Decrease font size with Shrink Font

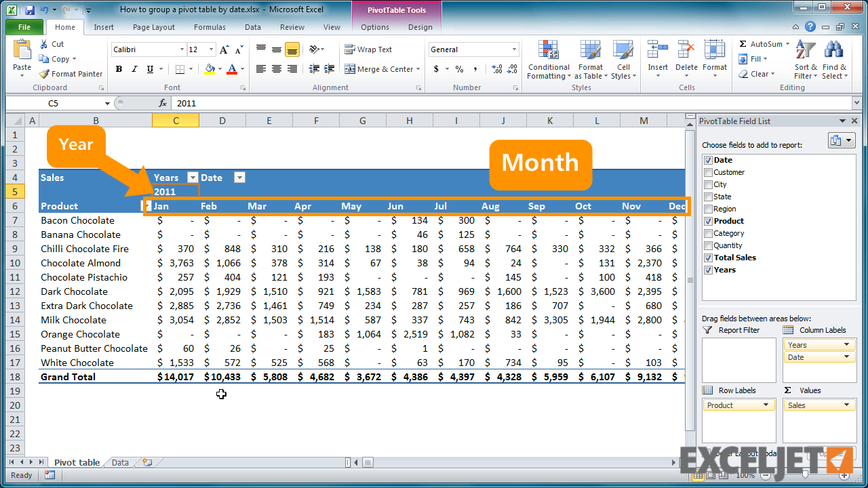coord(239,50)
